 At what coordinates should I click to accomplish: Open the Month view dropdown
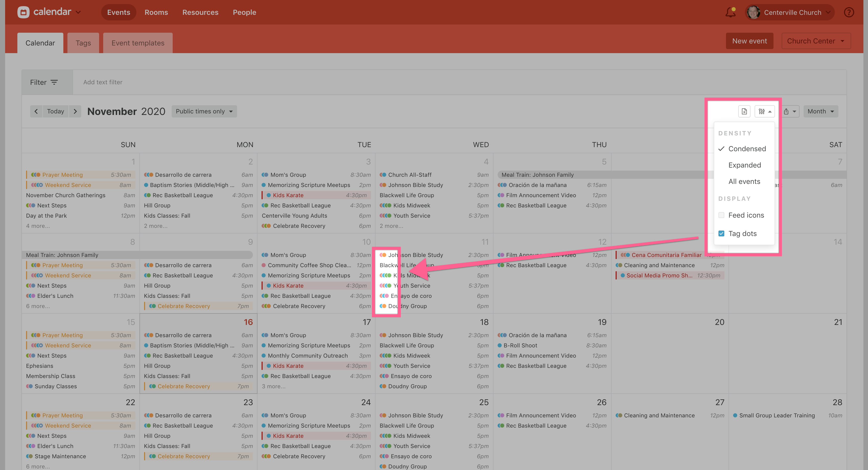pos(820,111)
